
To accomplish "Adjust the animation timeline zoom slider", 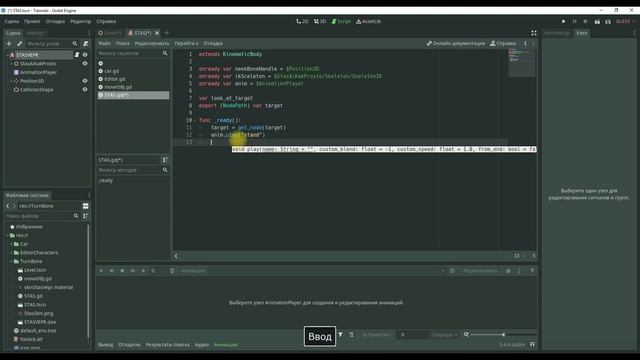I will point(504,335).
